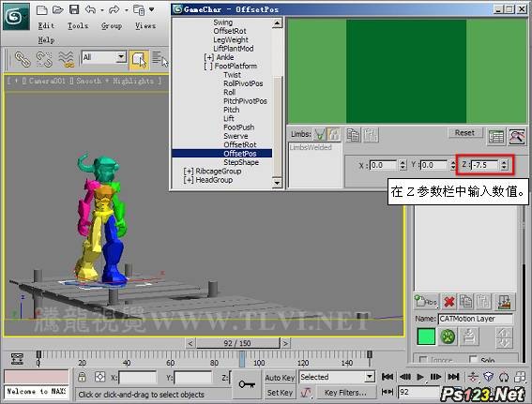The height and width of the screenshot is (404, 532).
Task: Save scene using floppy disk icon
Action: (x=74, y=9)
